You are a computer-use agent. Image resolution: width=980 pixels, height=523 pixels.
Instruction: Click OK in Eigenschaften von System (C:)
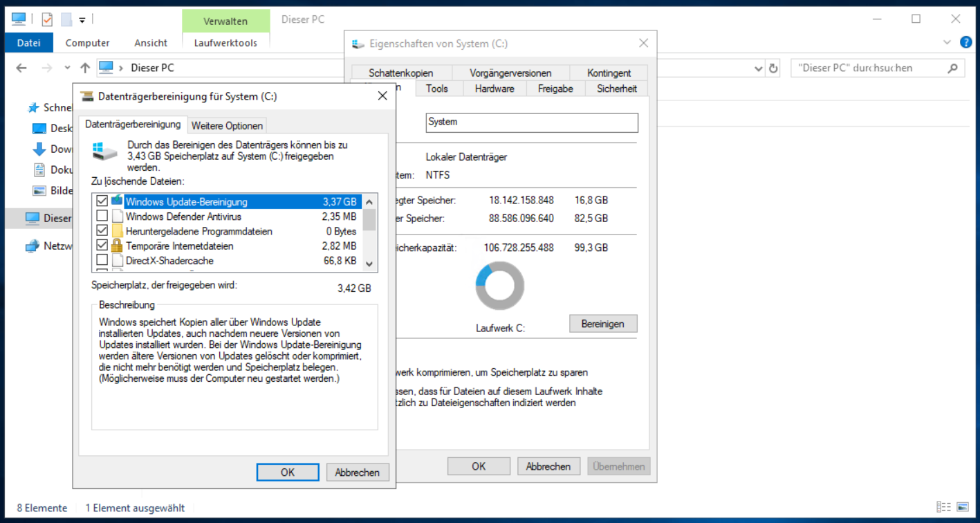(x=479, y=466)
